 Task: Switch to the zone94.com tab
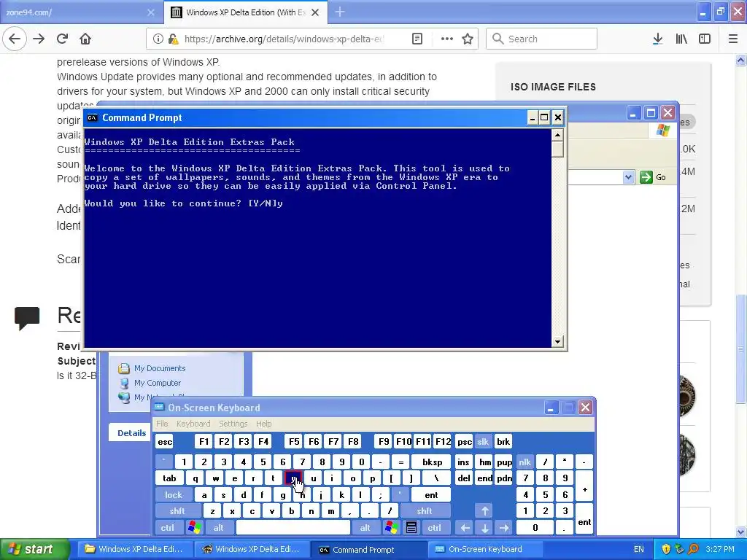81,12
